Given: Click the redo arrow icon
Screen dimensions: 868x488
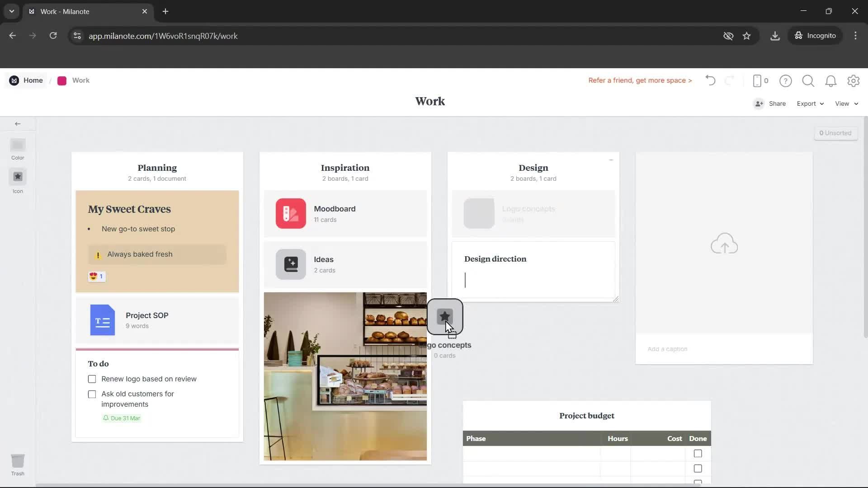Looking at the screenshot, I should (730, 80).
